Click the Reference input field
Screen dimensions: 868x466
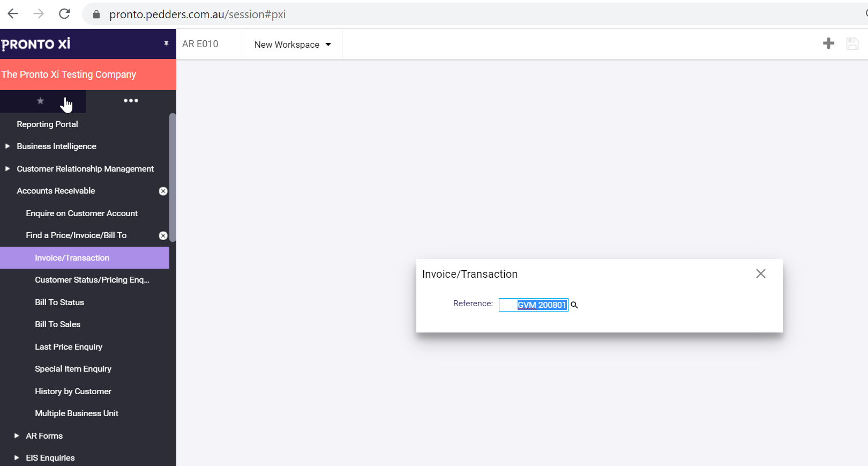(533, 305)
